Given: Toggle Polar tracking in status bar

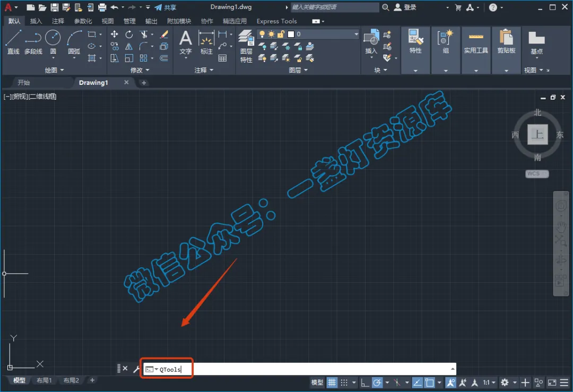Looking at the screenshot, I should tap(378, 382).
